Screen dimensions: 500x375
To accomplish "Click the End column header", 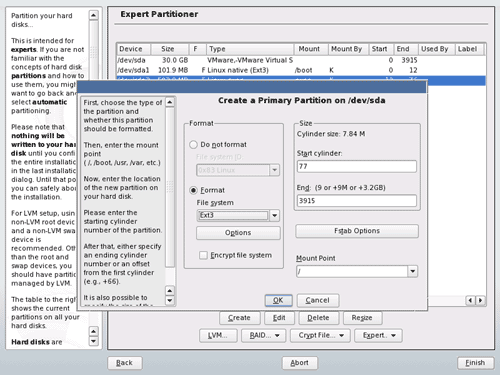I will 406,49.
